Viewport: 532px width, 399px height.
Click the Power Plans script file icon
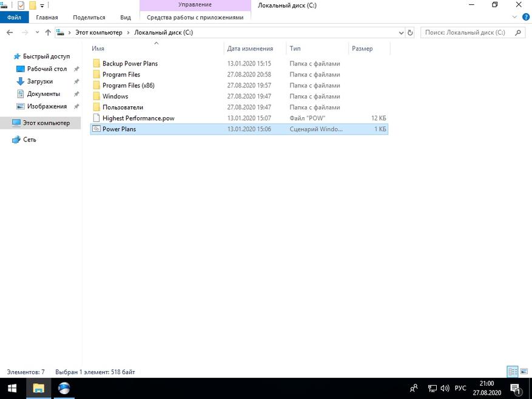click(96, 129)
